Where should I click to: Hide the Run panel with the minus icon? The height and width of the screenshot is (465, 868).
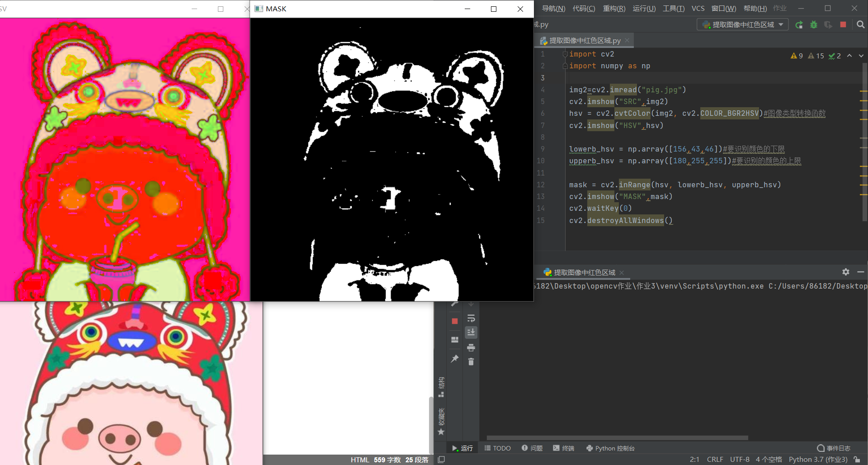pos(861,272)
